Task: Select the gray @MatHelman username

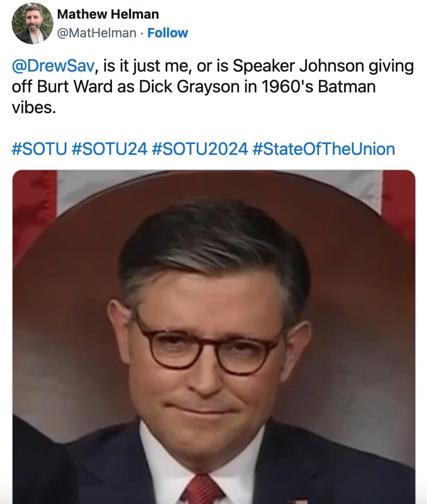Action: point(96,33)
